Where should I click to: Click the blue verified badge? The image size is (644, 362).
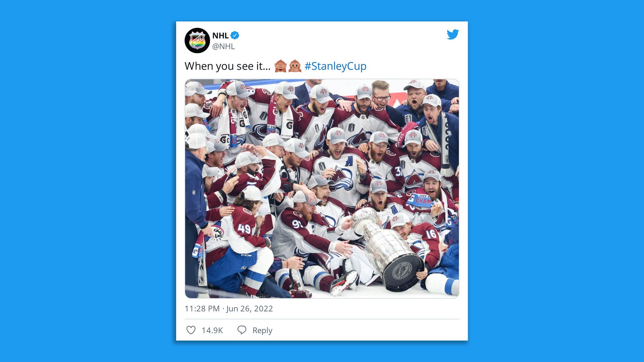pos(235,35)
